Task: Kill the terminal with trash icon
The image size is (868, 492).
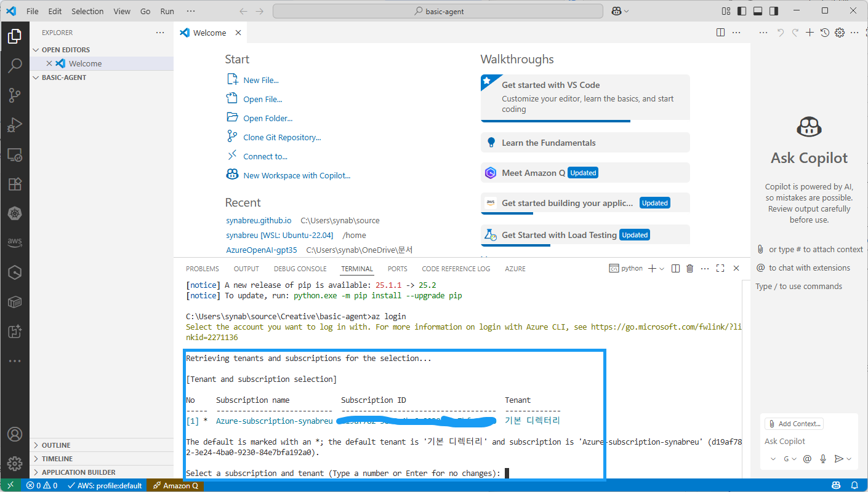Action: pyautogui.click(x=689, y=268)
